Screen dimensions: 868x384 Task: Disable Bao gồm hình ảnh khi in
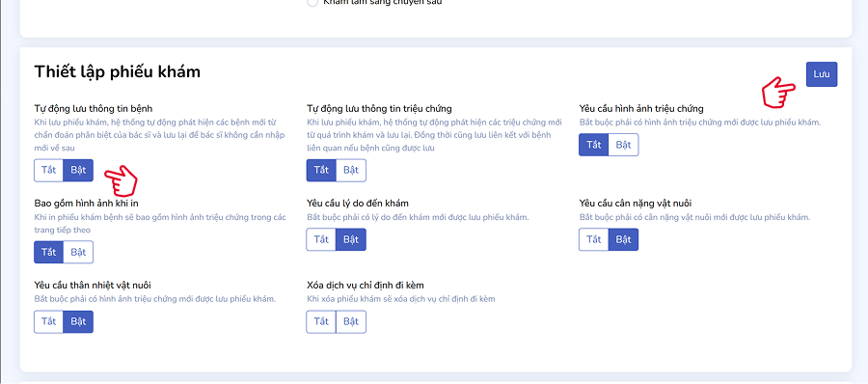[x=49, y=252]
